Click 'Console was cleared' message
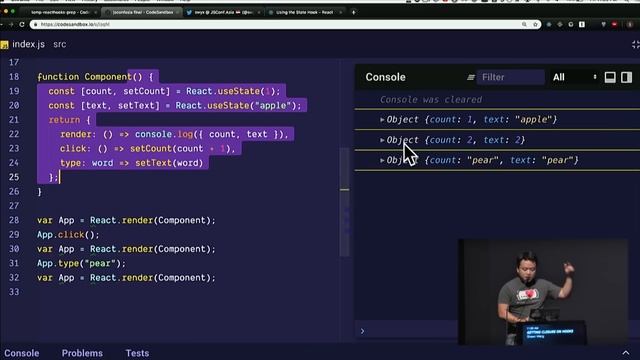 [431, 100]
